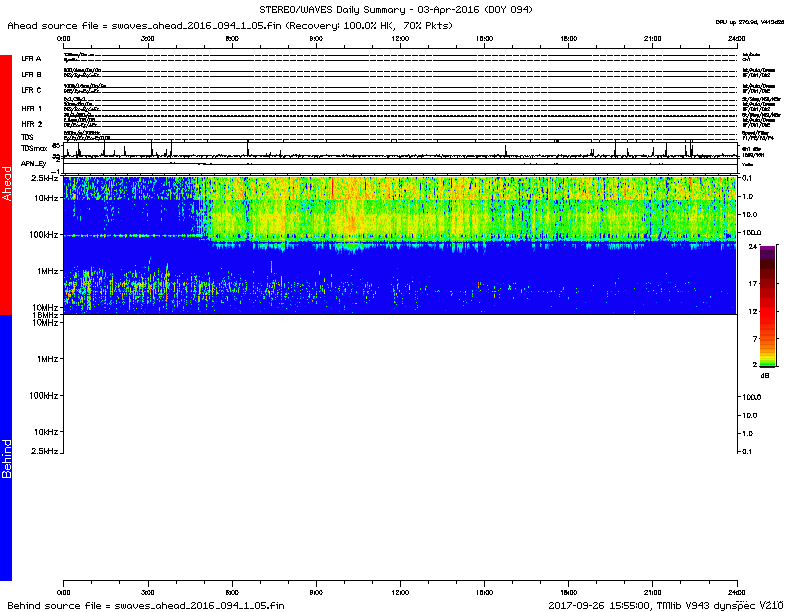Select the LFR C row label
This screenshot has height=612, width=792.
(x=31, y=90)
